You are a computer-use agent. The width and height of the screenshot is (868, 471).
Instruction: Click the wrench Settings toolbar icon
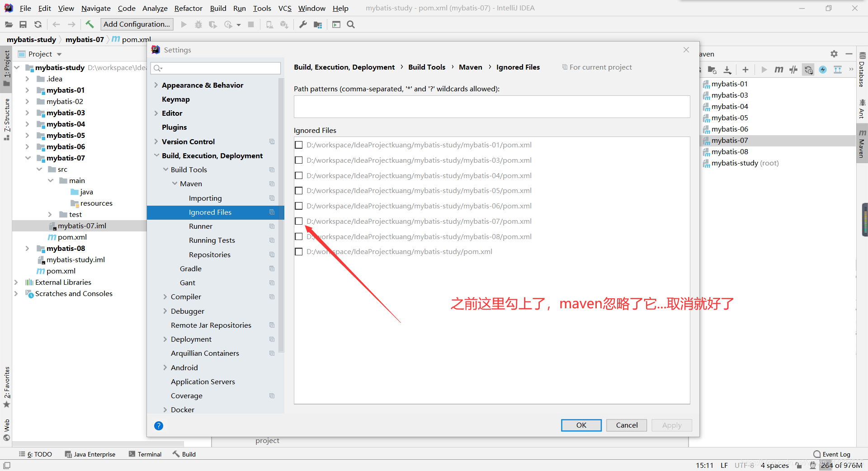(303, 24)
